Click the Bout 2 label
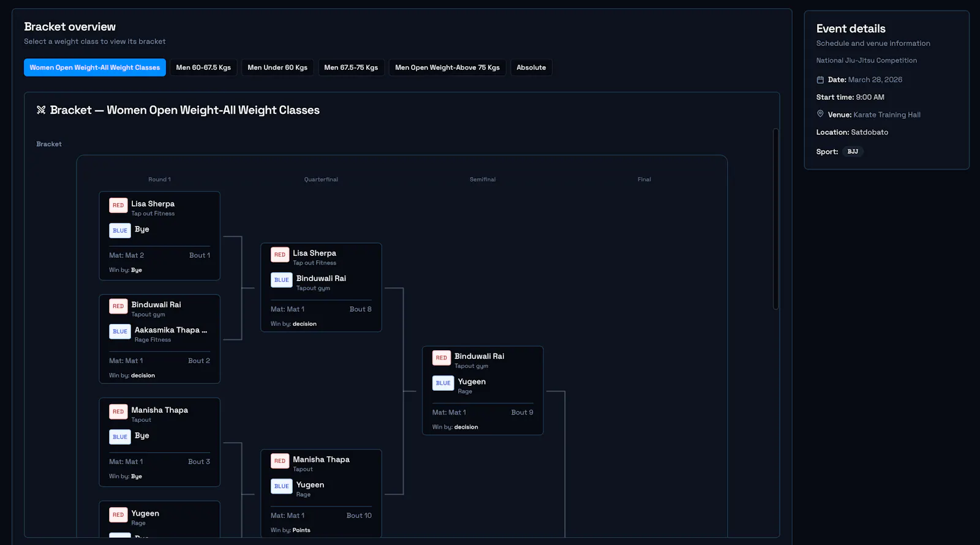Image resolution: width=980 pixels, height=545 pixels. (x=199, y=361)
